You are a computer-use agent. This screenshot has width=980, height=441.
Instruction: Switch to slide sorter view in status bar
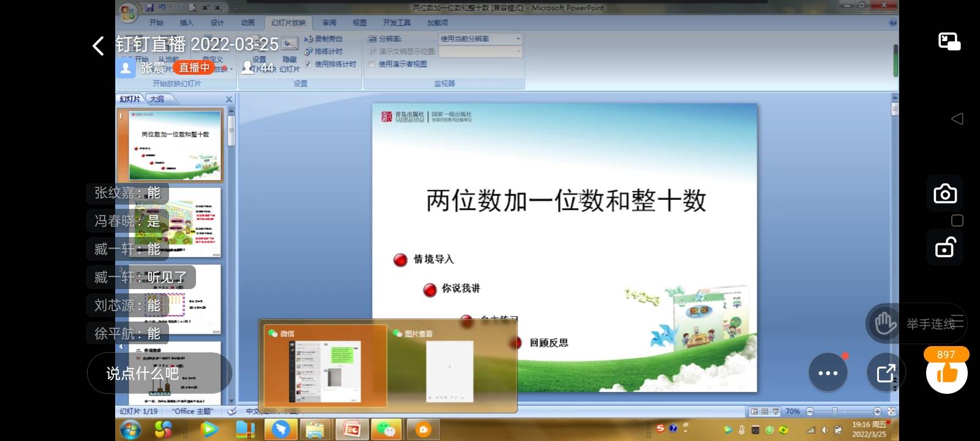pos(764,412)
